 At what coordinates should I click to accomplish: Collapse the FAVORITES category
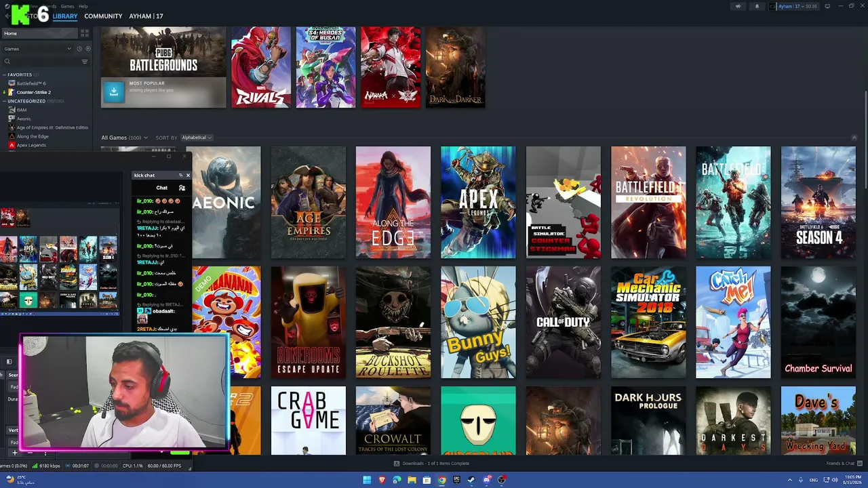coord(5,75)
